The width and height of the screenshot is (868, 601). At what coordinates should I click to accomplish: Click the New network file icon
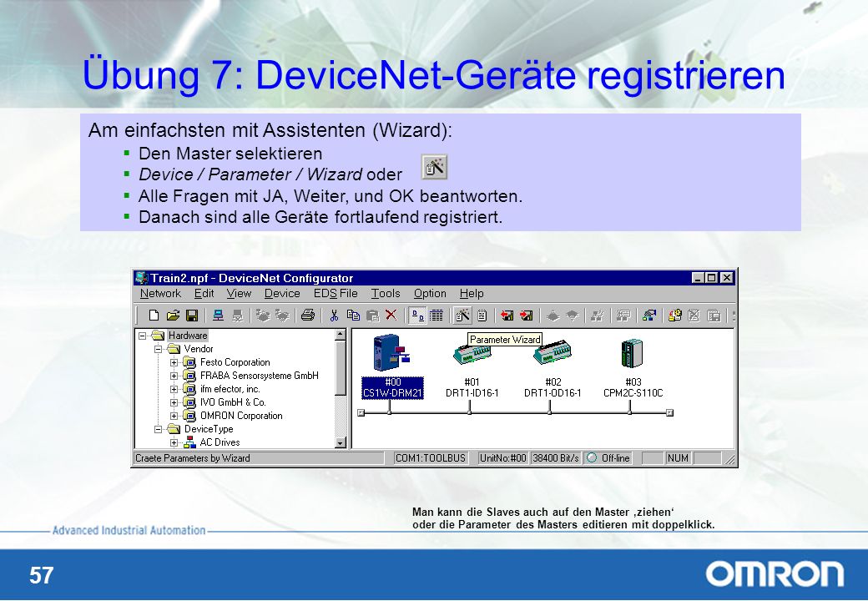tap(154, 316)
